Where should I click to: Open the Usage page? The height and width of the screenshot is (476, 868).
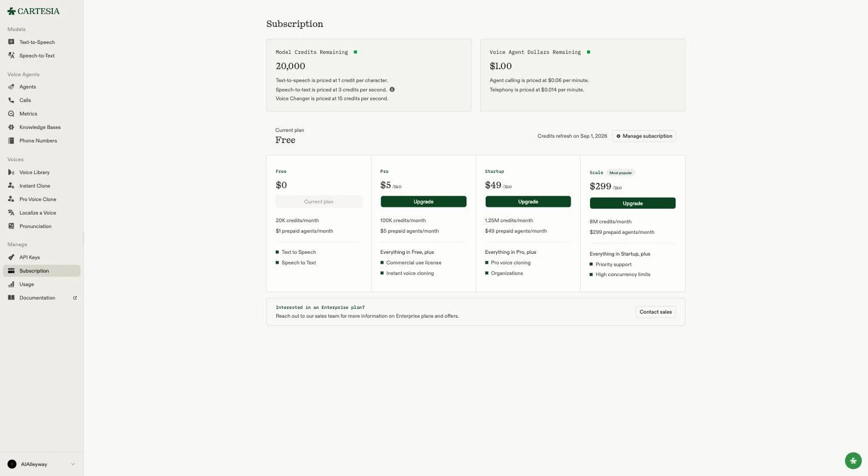click(x=42, y=284)
